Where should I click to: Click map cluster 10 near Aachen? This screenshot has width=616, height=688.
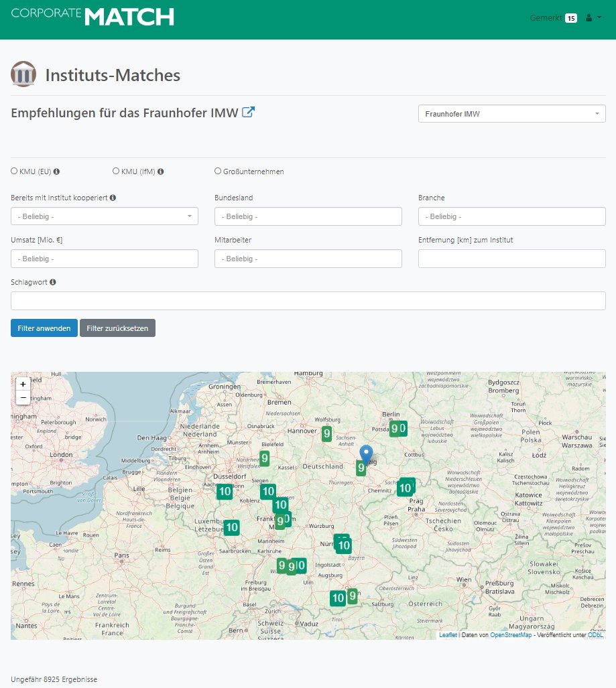click(x=225, y=492)
